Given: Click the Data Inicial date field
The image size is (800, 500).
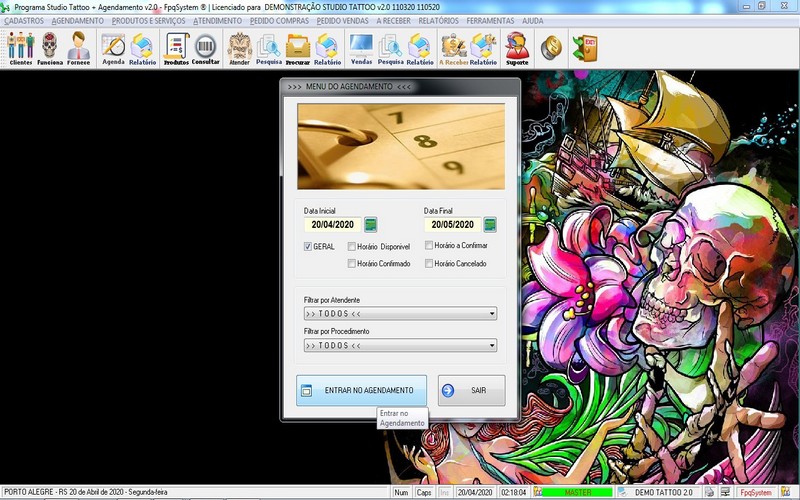Looking at the screenshot, I should pos(333,224).
